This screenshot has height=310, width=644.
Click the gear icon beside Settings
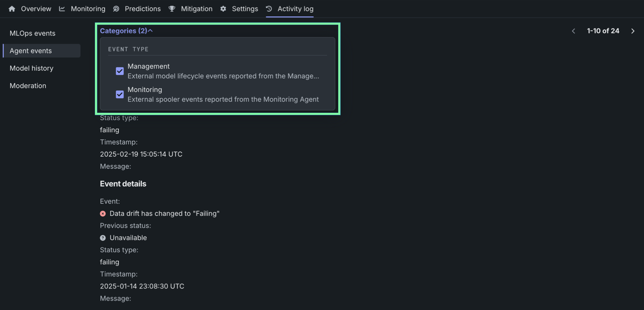223,9
